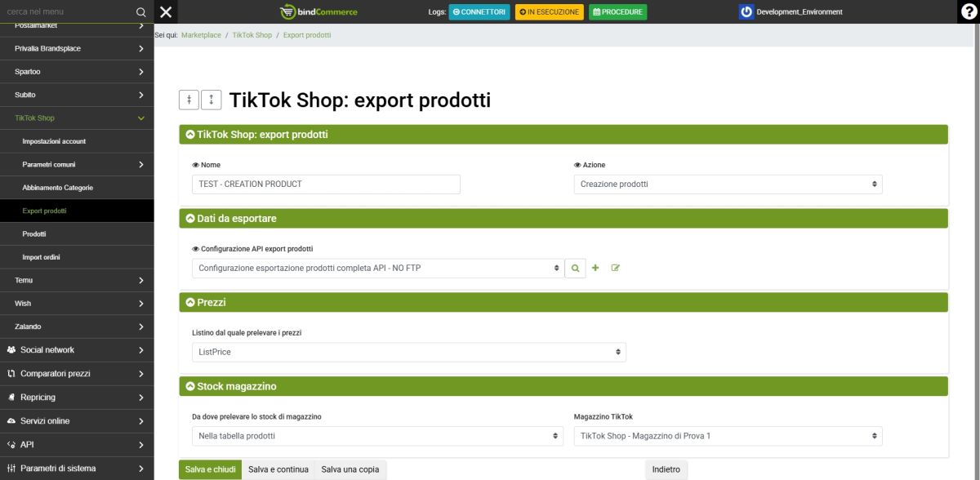Expand the Repricing menu
The image size is (980, 480).
[77, 398]
